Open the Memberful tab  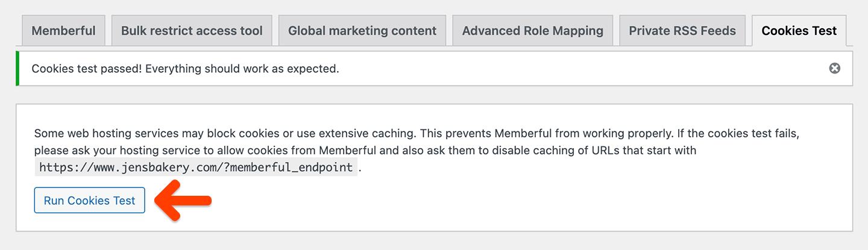(x=63, y=31)
